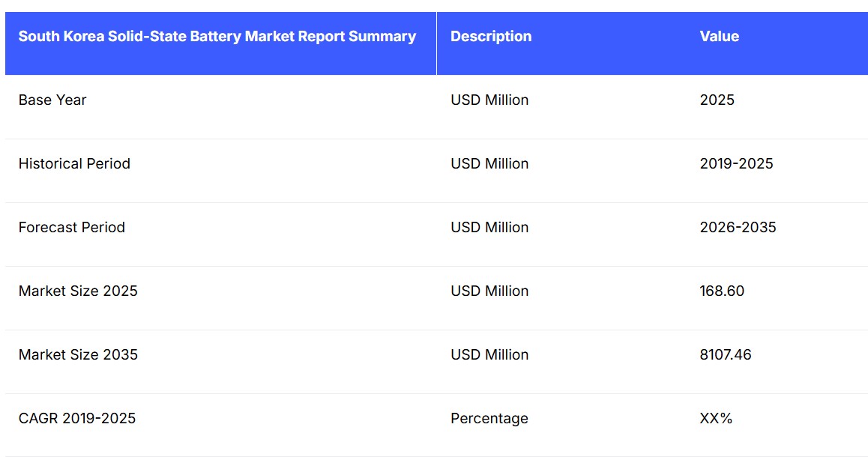
Task: Click the Market Size 2025 label
Action: click(x=78, y=291)
